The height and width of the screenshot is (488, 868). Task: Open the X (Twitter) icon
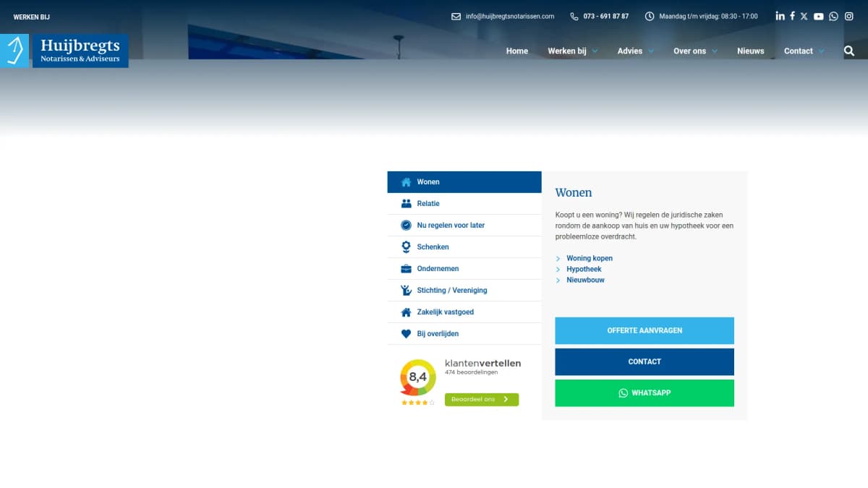click(804, 16)
